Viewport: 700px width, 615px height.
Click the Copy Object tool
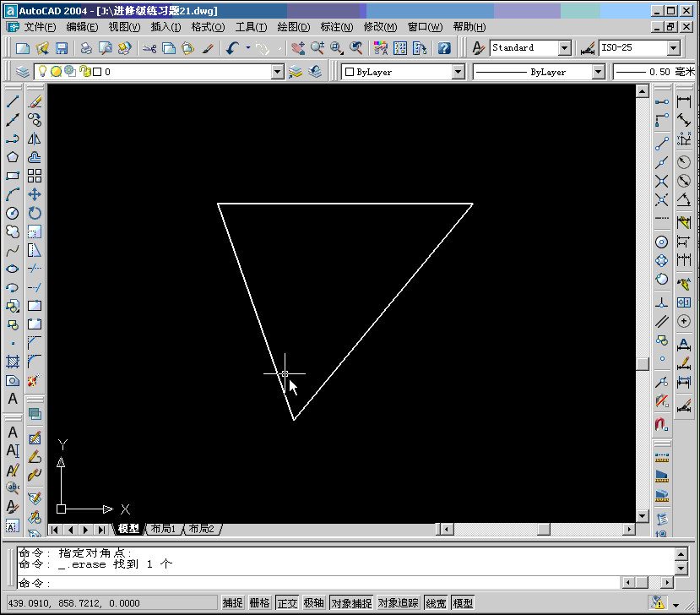(35, 120)
